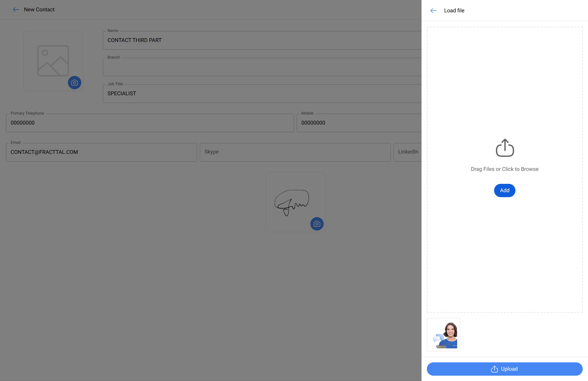The image size is (588, 381).
Task: Click Drag Files or Click to Browse text
Action: 504,169
